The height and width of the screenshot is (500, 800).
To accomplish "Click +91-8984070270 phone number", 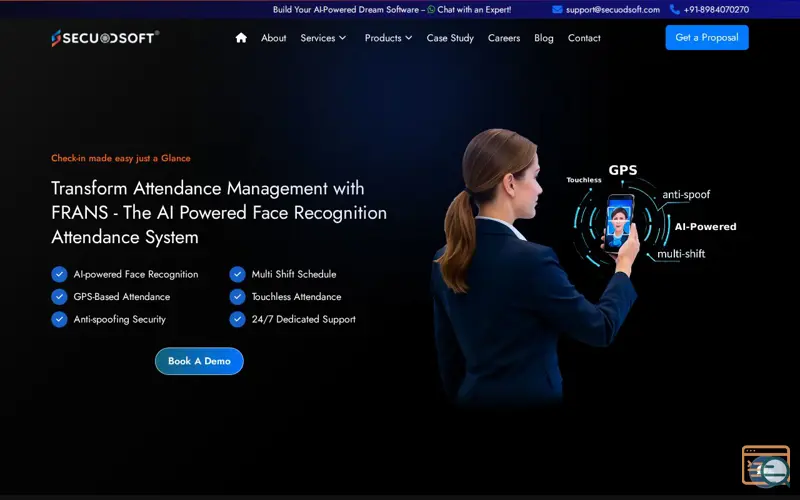I will [716, 9].
